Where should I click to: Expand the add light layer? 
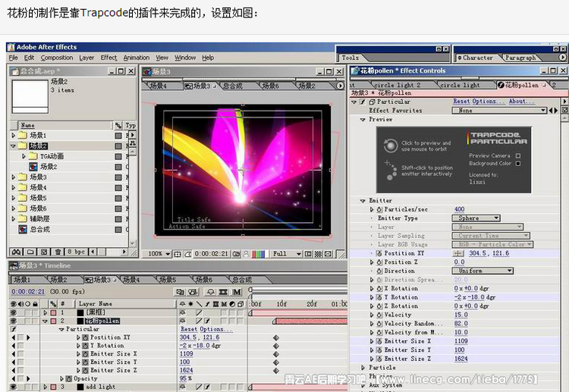(x=46, y=387)
